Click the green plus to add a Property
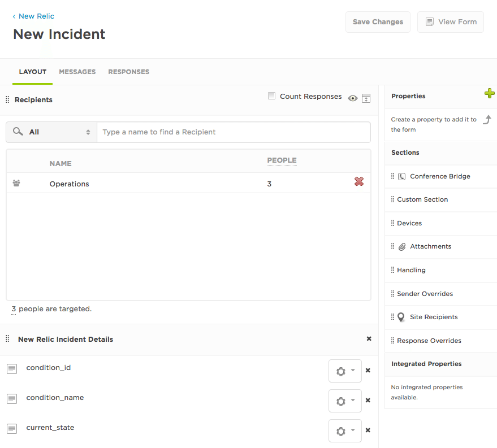497x448 pixels. (x=490, y=94)
